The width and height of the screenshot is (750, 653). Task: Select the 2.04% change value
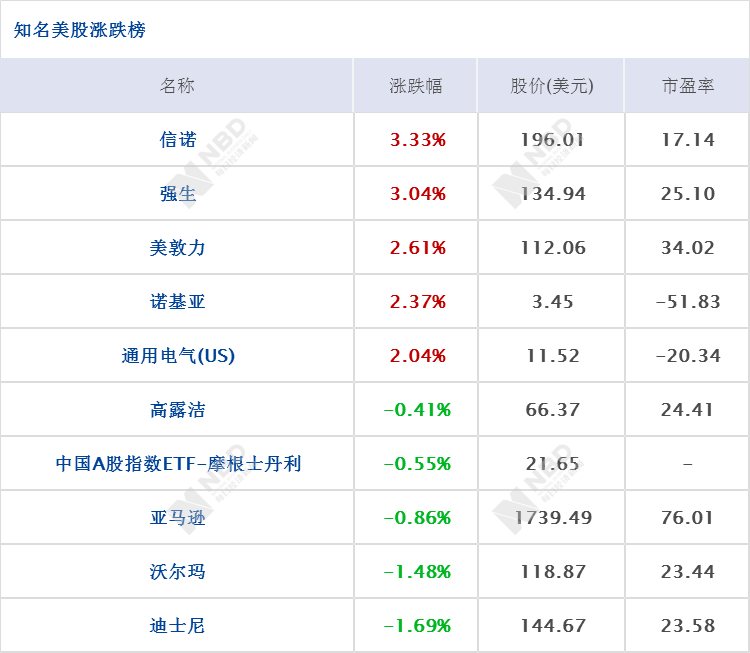coord(418,356)
